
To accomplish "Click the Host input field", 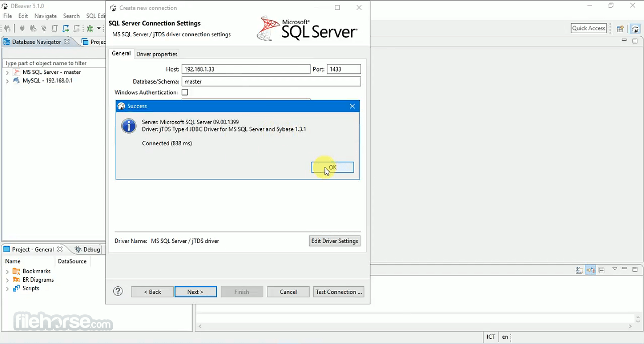I will 246,69.
